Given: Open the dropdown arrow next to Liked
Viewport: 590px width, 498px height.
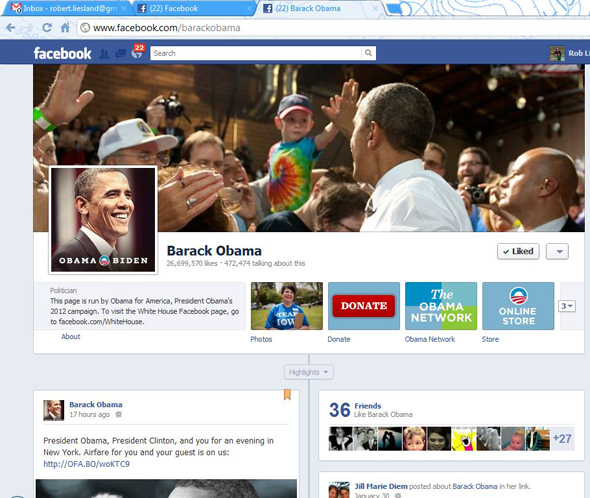Looking at the screenshot, I should click(x=557, y=251).
